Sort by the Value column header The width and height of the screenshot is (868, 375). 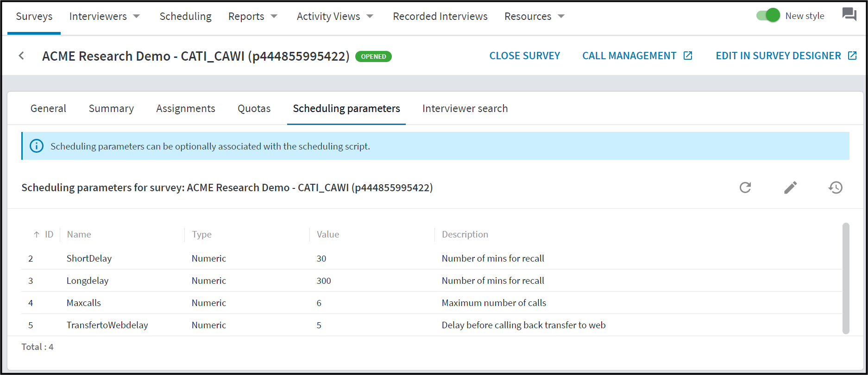[328, 235]
